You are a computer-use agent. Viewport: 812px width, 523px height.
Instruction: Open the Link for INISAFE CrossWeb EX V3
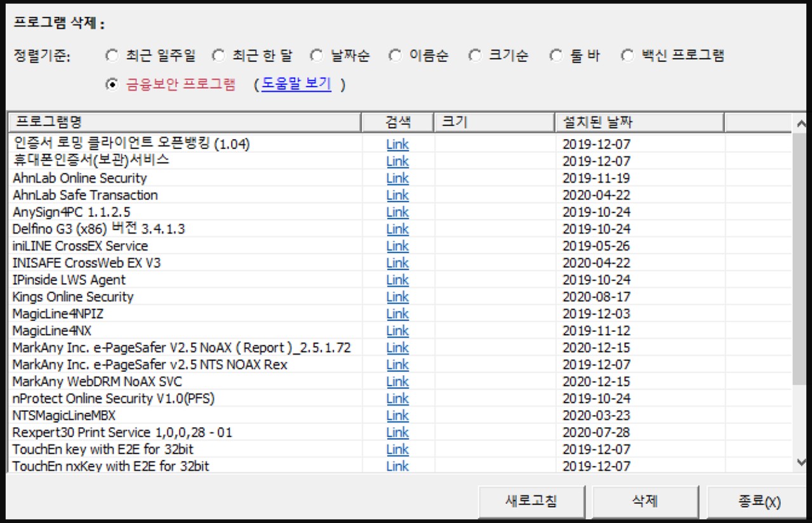pyautogui.click(x=398, y=263)
